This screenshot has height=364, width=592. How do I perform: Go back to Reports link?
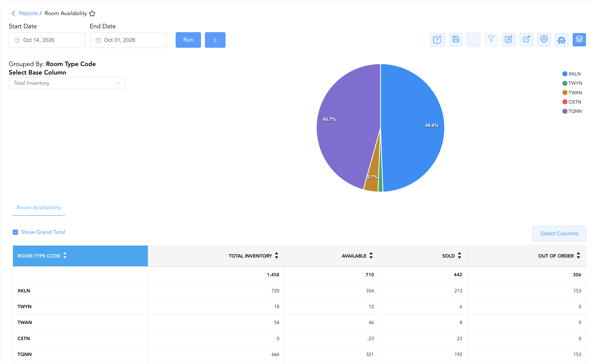tap(28, 13)
